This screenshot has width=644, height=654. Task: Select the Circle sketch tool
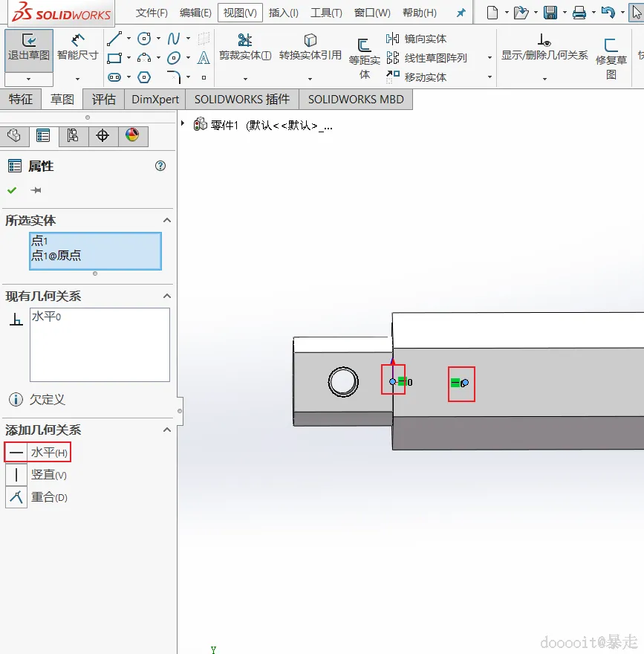[144, 39]
